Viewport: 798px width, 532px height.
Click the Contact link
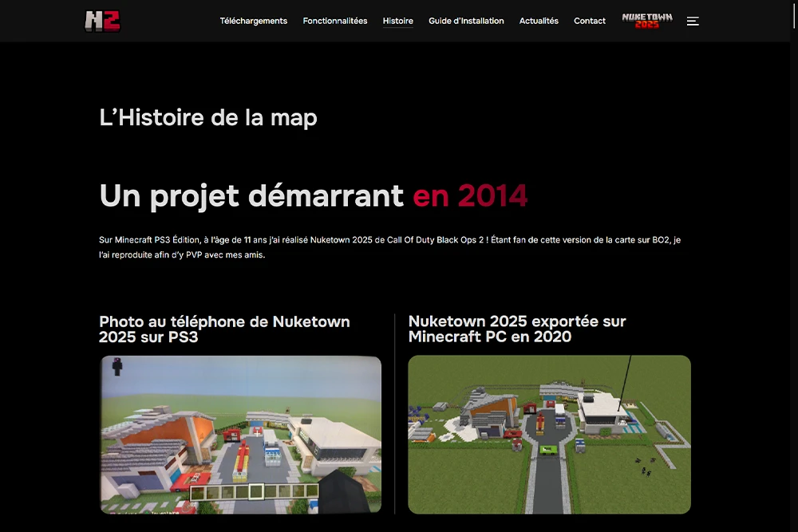pyautogui.click(x=590, y=22)
